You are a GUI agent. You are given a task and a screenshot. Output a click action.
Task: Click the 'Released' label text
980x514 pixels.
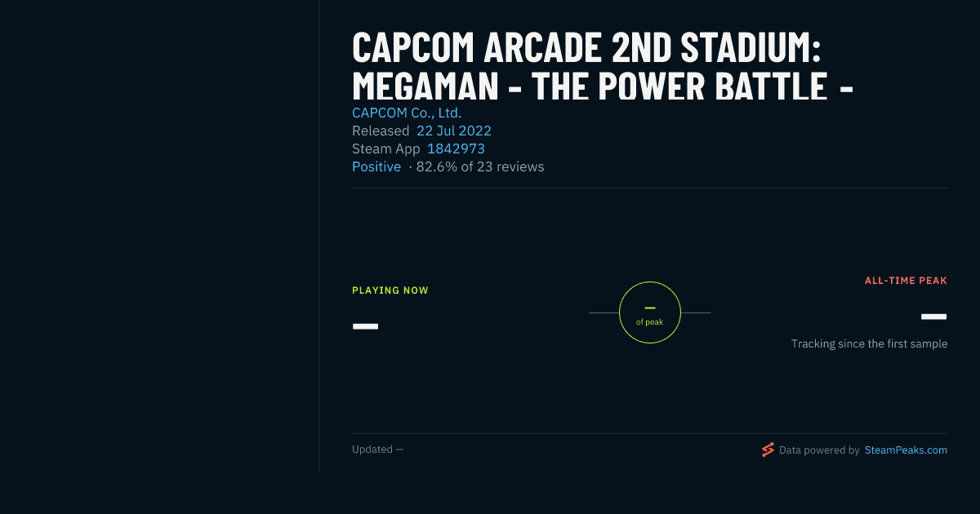click(381, 131)
